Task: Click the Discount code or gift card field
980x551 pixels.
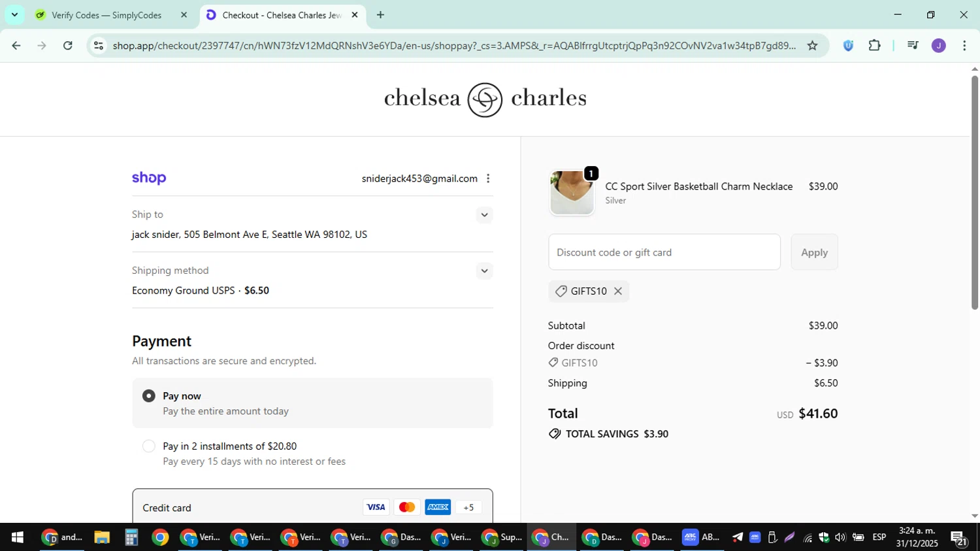Action: (664, 252)
